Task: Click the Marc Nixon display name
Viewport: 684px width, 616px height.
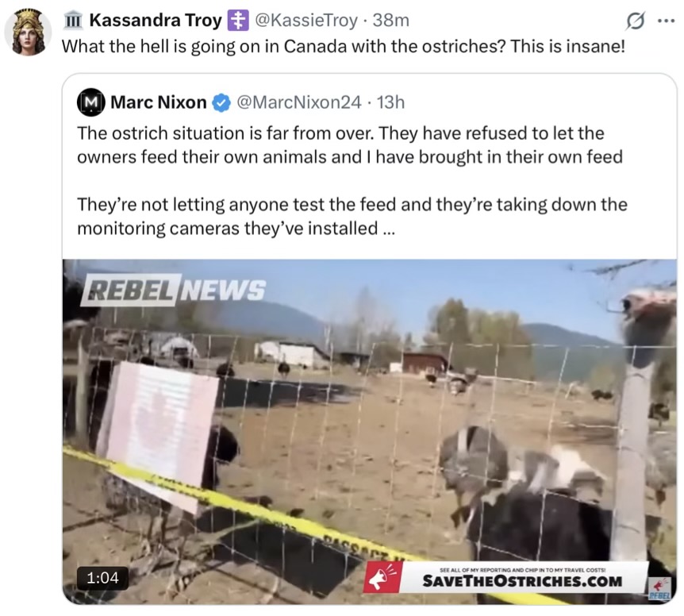Action: (x=159, y=102)
